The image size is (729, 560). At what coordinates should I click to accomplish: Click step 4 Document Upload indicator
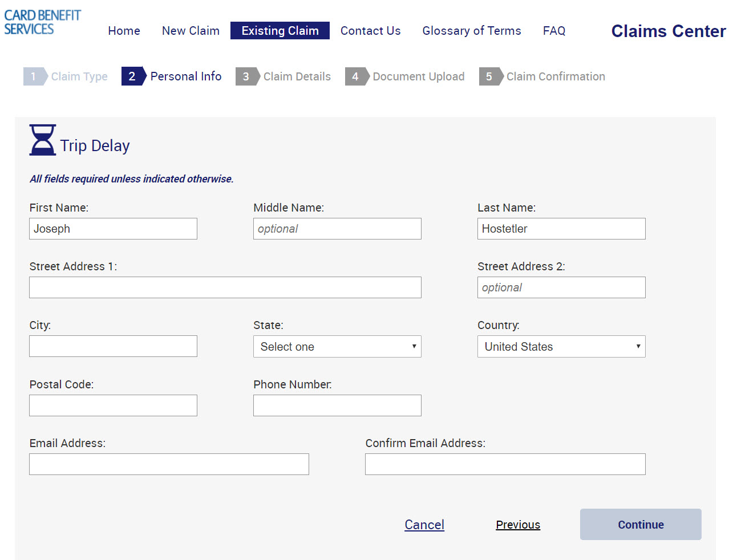pyautogui.click(x=405, y=76)
